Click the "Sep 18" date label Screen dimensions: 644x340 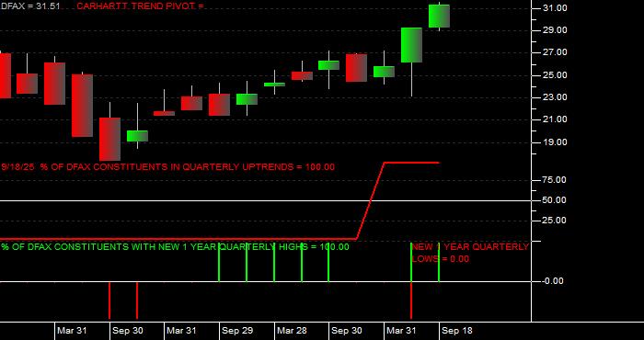[x=457, y=331]
